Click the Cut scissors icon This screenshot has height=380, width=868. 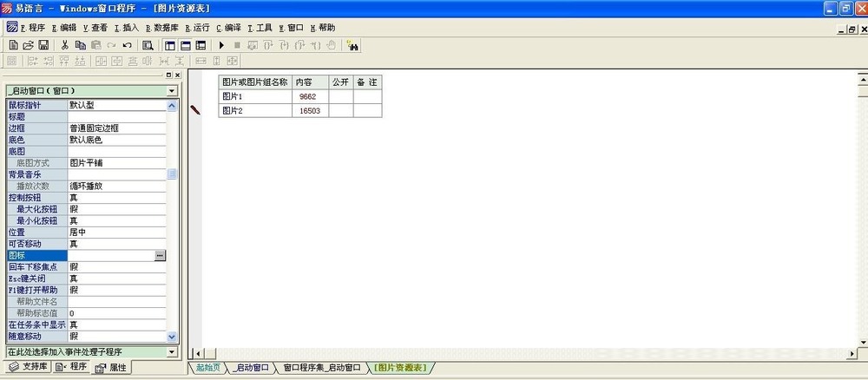point(64,45)
